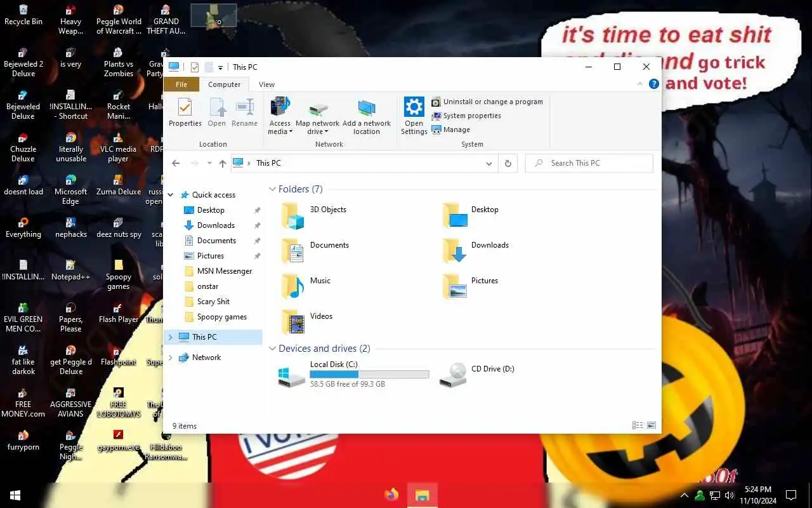Viewport: 812px width, 508px height.
Task: Click the Properties checkmark in the title bar
Action: [x=195, y=67]
